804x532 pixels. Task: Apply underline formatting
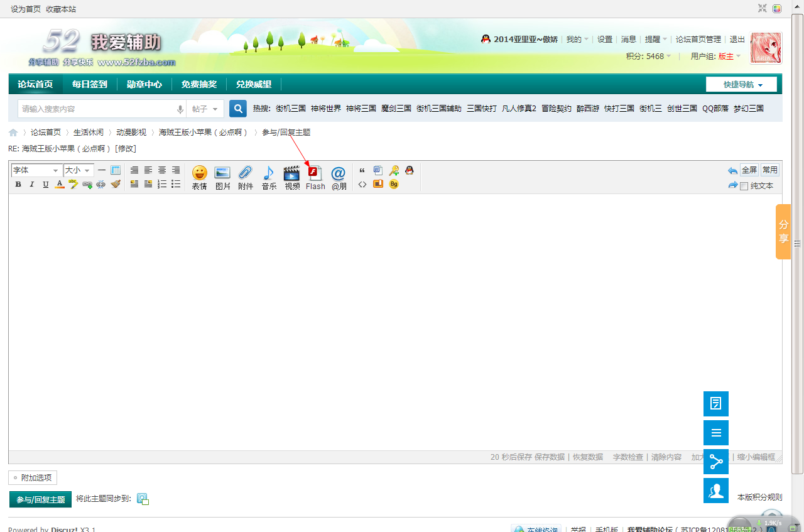[x=46, y=184]
